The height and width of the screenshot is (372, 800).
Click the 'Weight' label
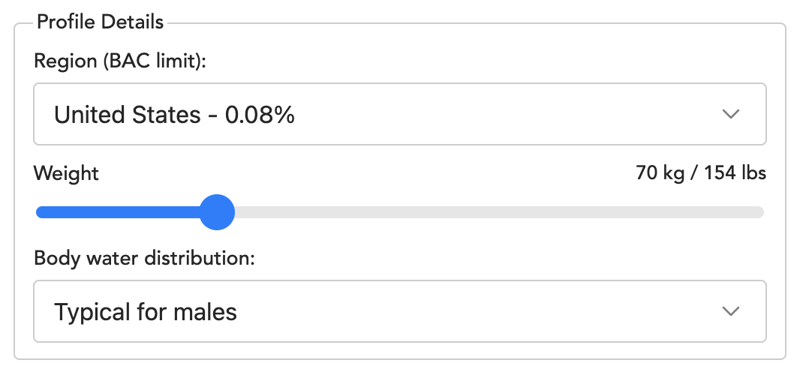coord(66,174)
